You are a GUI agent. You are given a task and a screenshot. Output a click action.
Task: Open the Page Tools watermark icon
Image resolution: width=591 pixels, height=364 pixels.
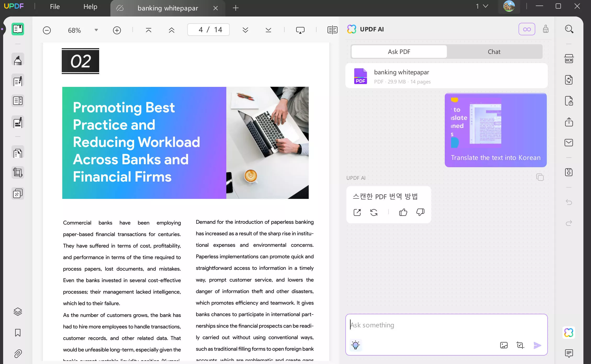18,194
